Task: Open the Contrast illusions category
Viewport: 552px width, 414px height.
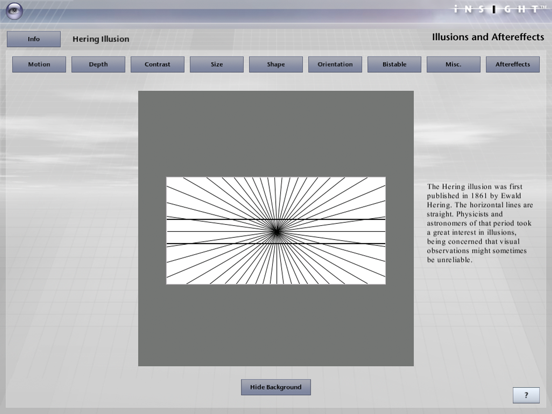Action: [157, 64]
